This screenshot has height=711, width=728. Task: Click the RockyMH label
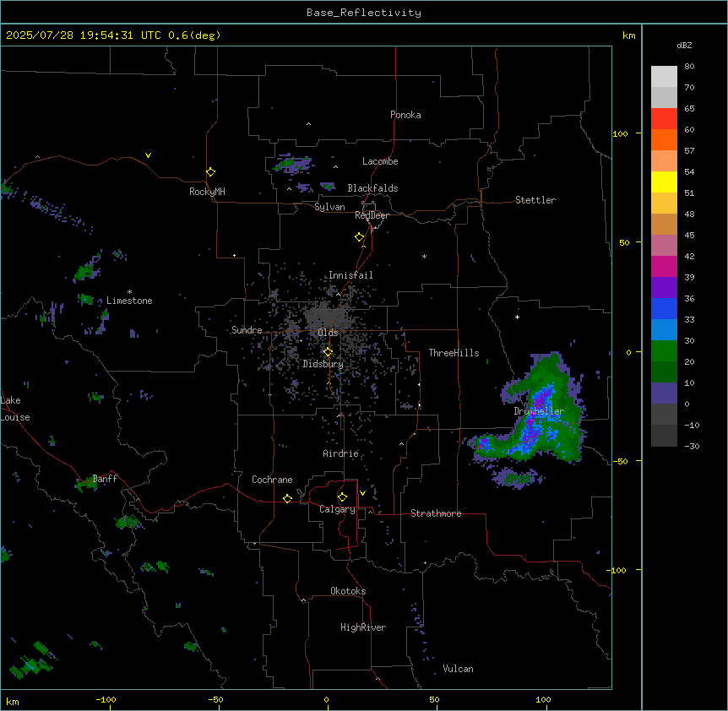click(207, 192)
